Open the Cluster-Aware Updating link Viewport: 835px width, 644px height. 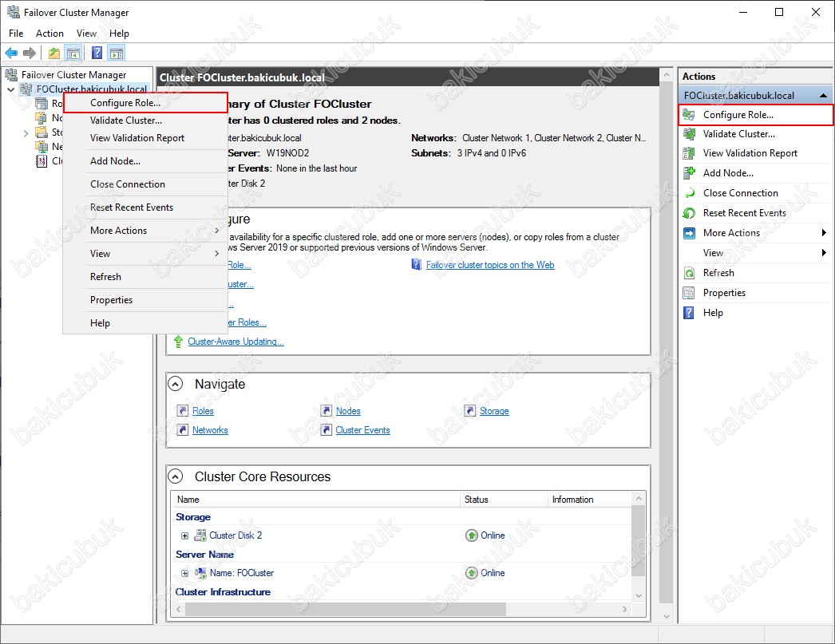point(235,342)
